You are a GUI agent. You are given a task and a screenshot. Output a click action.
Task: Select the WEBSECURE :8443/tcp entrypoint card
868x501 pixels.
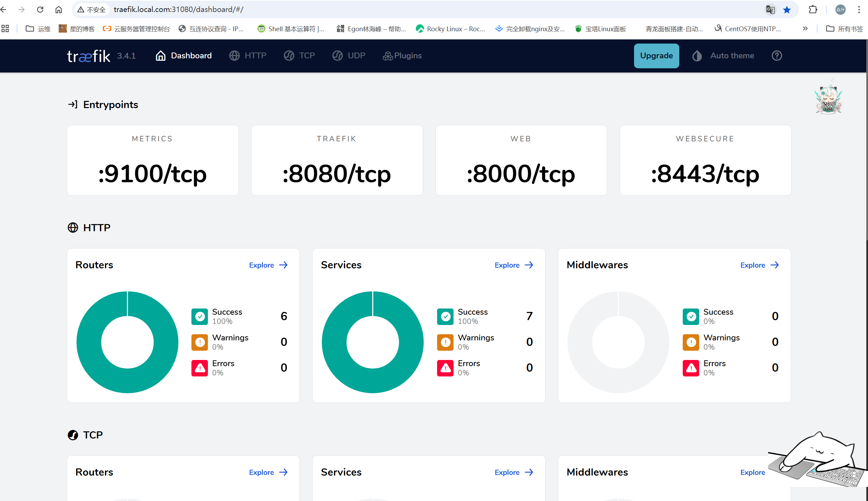click(x=705, y=160)
